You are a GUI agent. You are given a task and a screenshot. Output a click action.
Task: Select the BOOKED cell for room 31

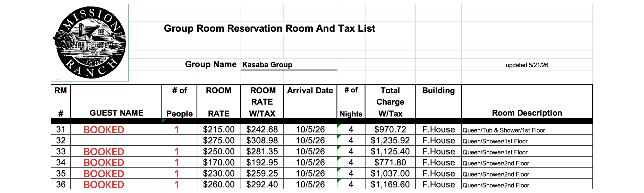pos(116,129)
